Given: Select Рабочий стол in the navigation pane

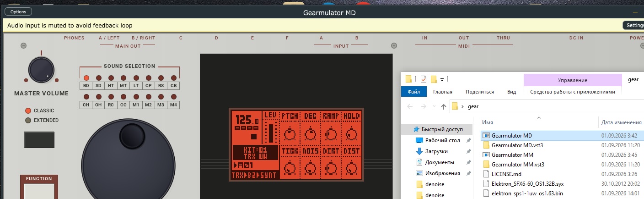Looking at the screenshot, I should click(442, 140).
